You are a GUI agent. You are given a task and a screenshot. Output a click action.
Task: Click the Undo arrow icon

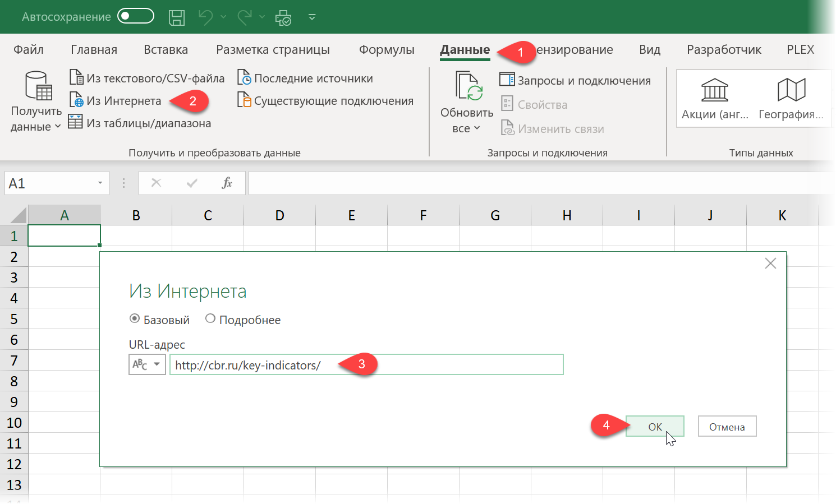tap(206, 17)
